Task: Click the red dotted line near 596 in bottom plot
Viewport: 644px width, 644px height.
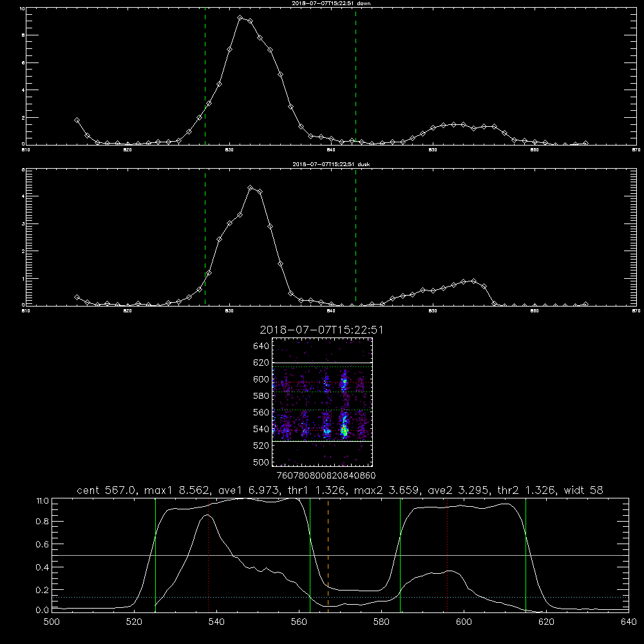Action: coord(448,555)
